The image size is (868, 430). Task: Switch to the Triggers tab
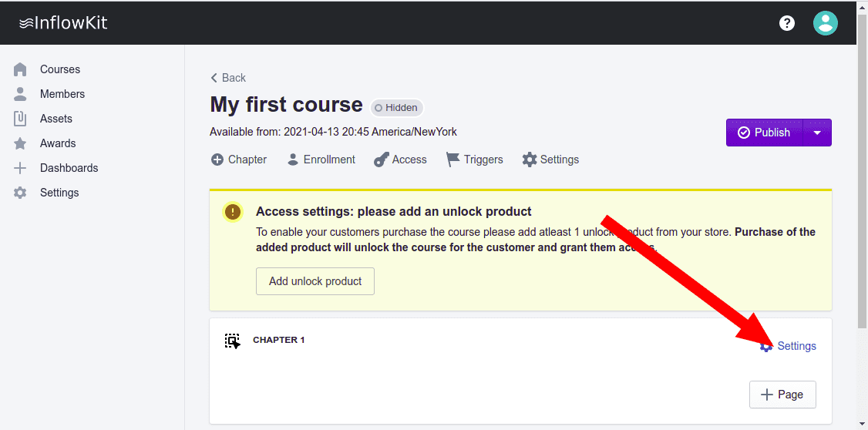coord(474,160)
